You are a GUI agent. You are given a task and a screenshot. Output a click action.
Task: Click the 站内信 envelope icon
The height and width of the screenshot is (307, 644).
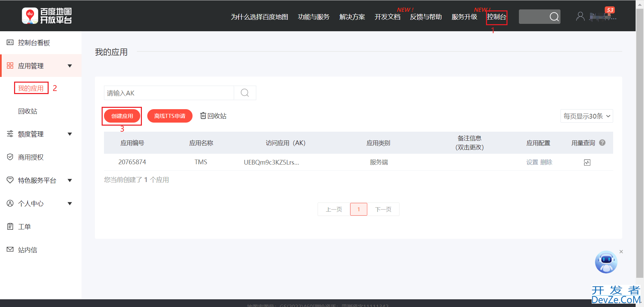click(10, 249)
